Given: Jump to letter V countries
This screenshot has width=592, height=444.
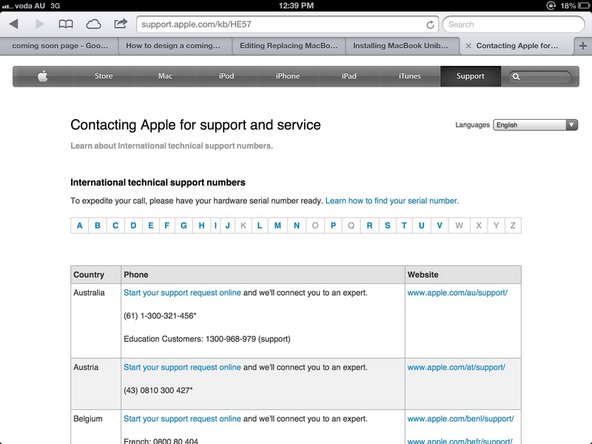Looking at the screenshot, I should (439, 225).
